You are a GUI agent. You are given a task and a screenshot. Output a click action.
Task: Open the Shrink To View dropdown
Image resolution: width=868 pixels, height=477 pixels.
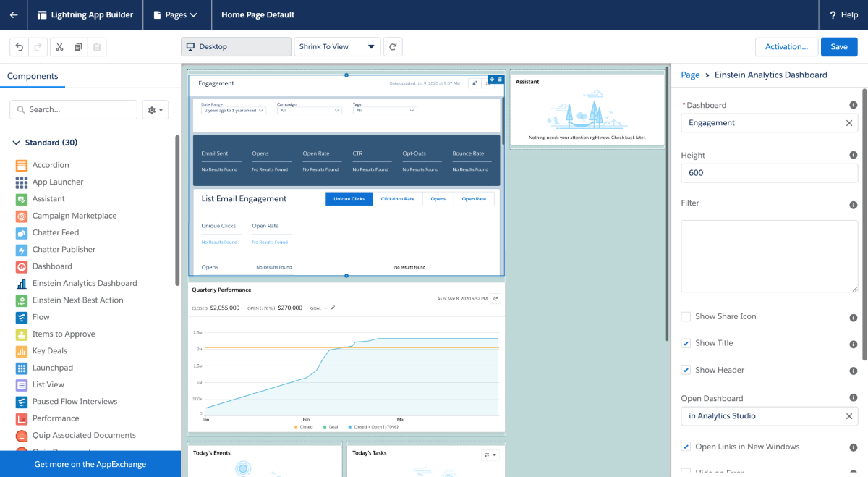[337, 47]
